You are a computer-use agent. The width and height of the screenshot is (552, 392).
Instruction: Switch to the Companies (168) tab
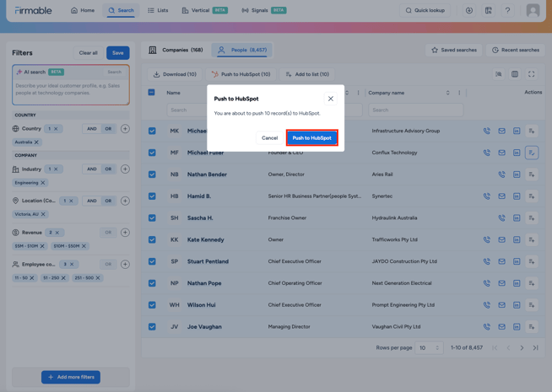176,50
